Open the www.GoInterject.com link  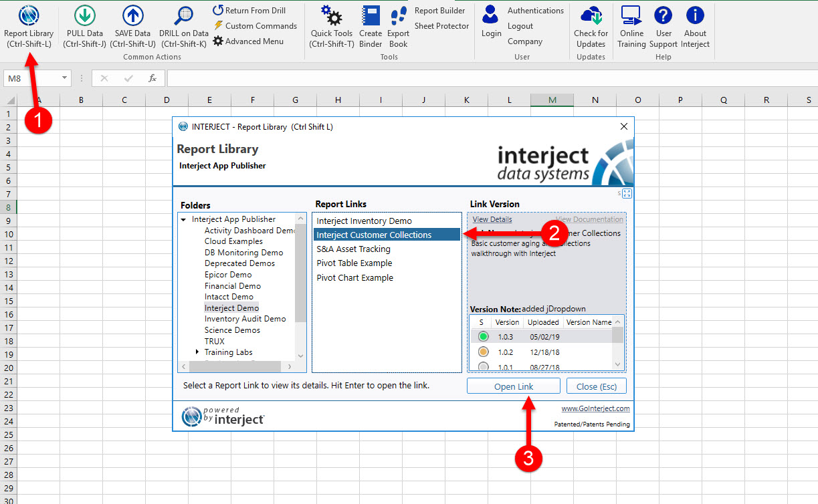(x=595, y=408)
